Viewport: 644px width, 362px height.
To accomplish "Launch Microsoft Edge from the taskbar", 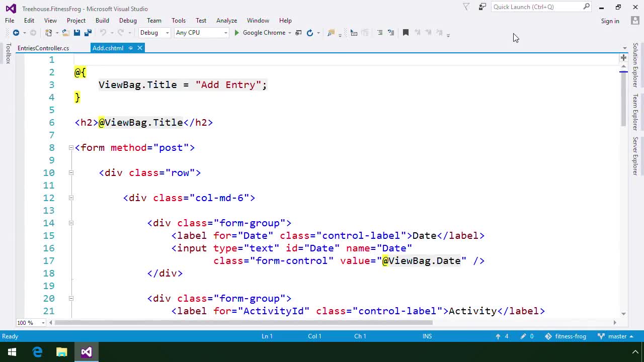I will pos(38,352).
